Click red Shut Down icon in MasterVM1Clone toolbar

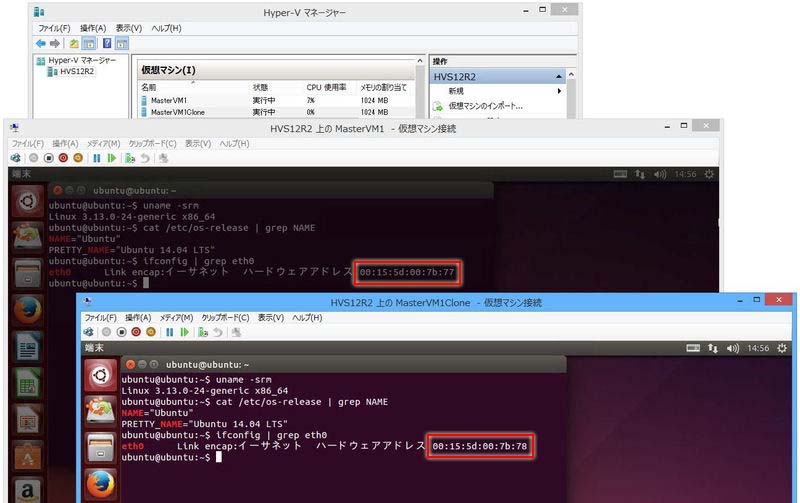[x=136, y=332]
